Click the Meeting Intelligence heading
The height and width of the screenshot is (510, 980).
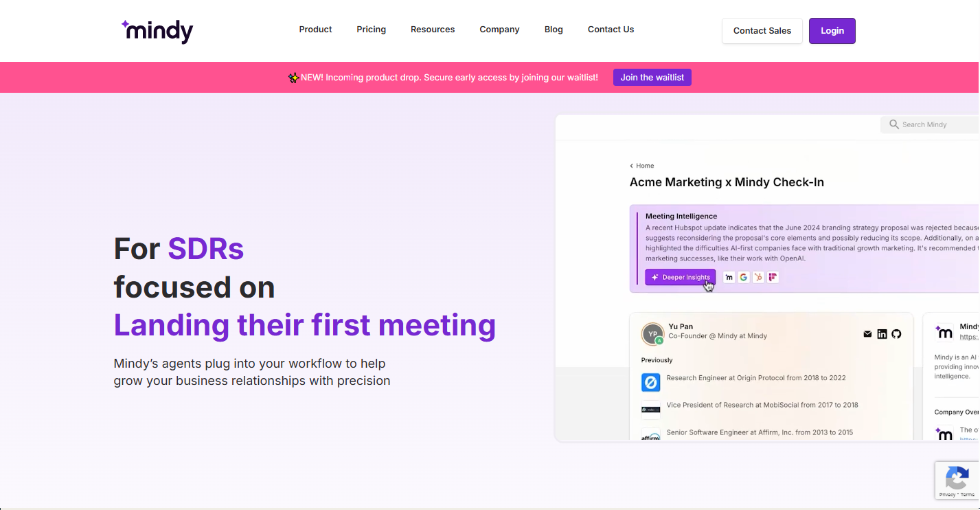click(x=681, y=217)
